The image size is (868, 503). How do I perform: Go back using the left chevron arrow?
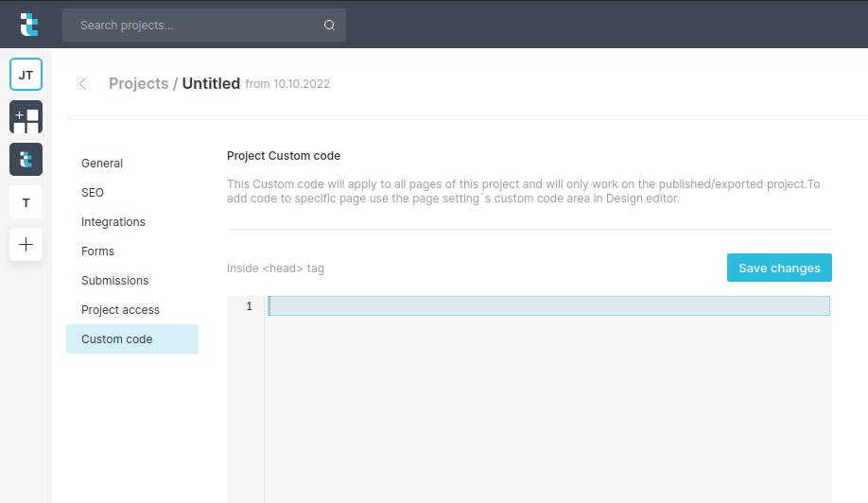[83, 84]
